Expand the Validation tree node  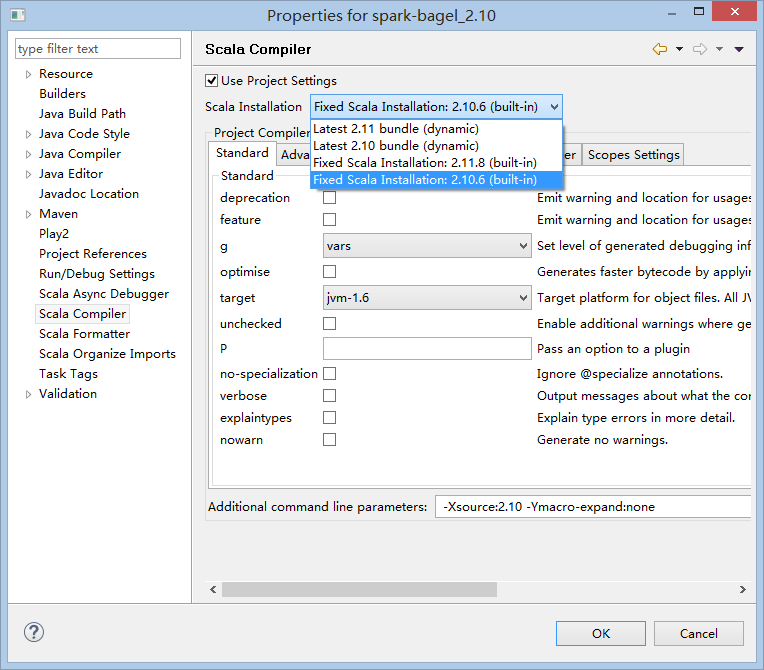[28, 394]
